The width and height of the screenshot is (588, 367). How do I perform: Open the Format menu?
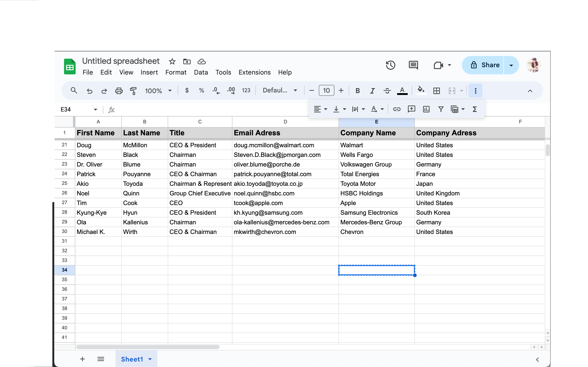point(176,72)
